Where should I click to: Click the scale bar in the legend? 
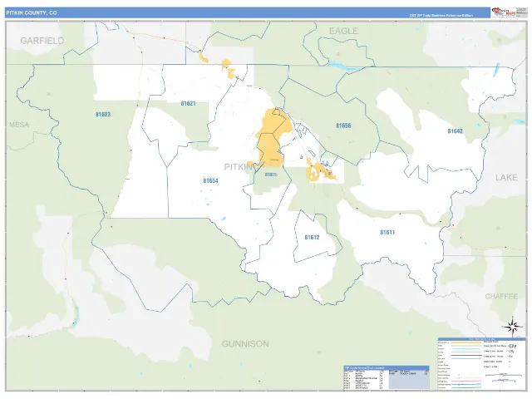[504, 376]
